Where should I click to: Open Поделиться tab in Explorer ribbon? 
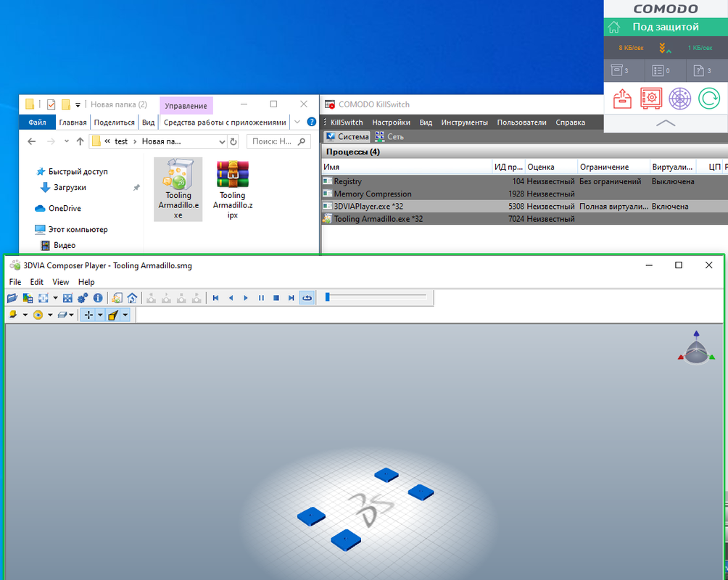click(115, 122)
